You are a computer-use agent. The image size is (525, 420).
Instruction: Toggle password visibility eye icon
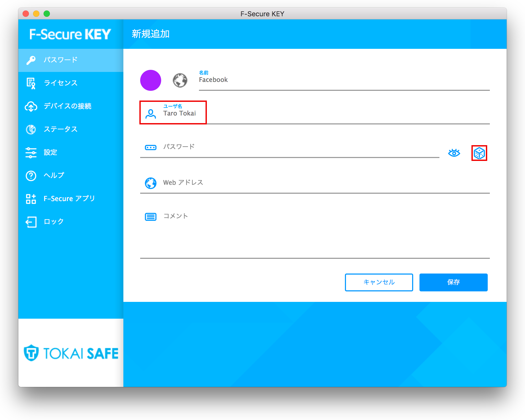click(x=454, y=153)
